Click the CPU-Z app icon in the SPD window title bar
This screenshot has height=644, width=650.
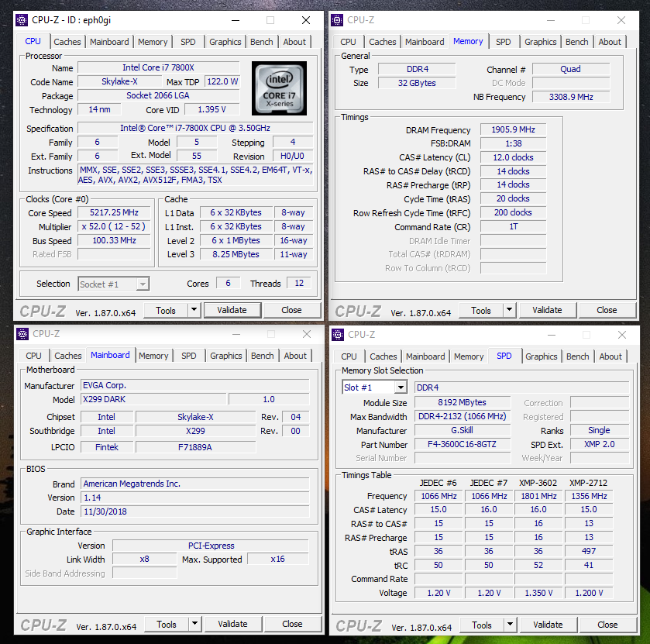pos(338,334)
